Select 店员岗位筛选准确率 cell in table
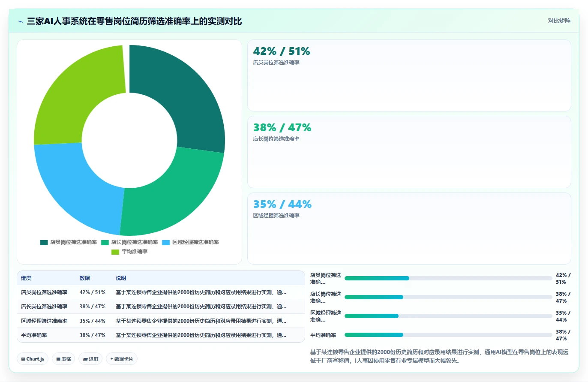Image resolution: width=588 pixels, height=382 pixels. tap(44, 292)
